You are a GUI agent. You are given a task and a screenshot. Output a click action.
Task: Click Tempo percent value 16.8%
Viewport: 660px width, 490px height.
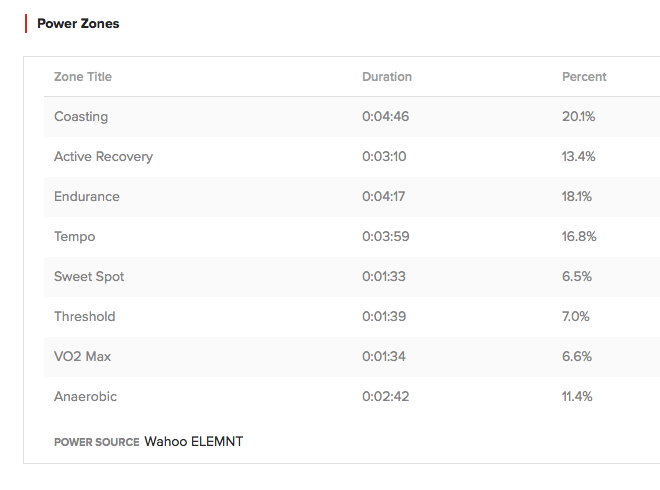(579, 237)
